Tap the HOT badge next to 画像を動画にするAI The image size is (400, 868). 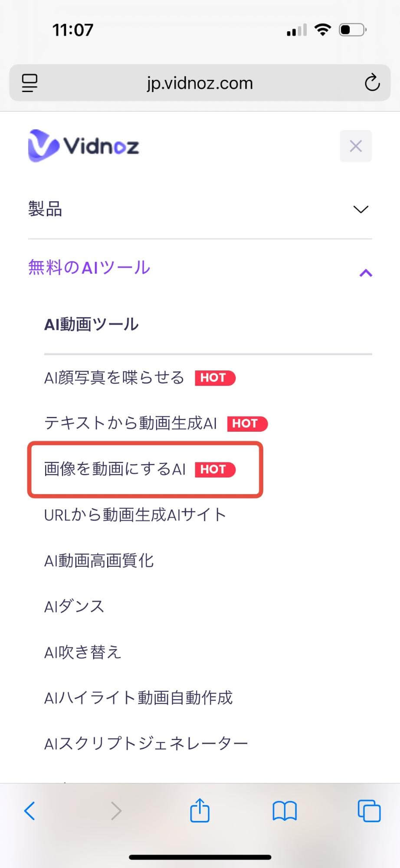point(215,469)
